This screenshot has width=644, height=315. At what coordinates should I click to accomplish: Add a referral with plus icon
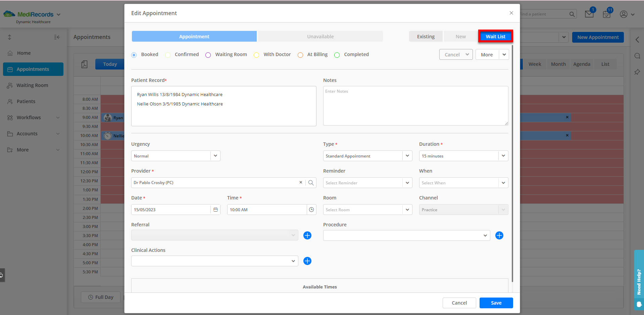(307, 235)
